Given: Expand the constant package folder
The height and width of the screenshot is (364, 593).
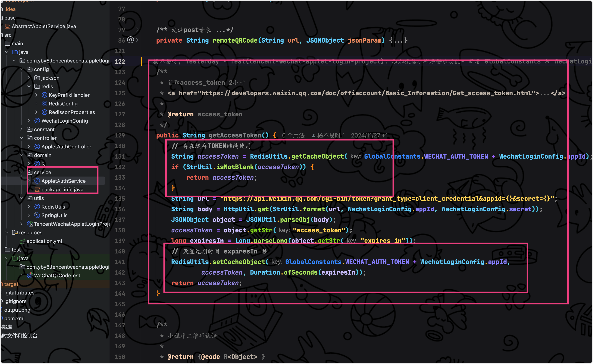Looking at the screenshot, I should coord(22,129).
